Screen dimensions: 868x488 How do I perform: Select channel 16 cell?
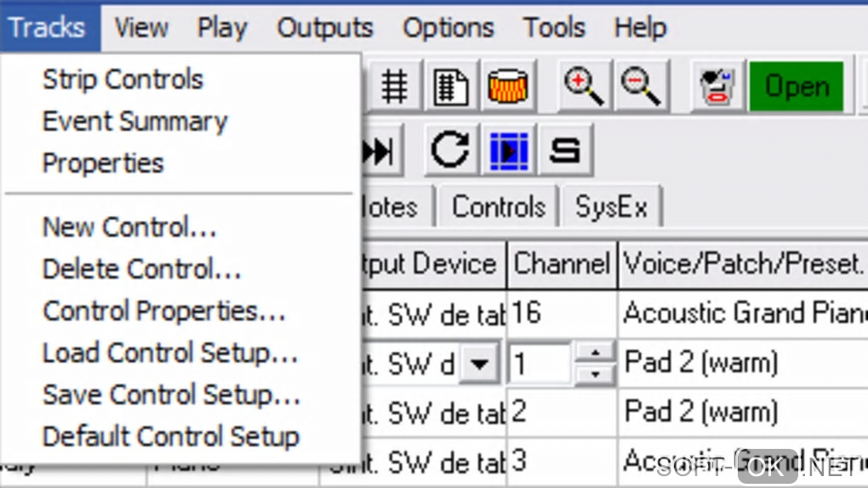coord(562,314)
